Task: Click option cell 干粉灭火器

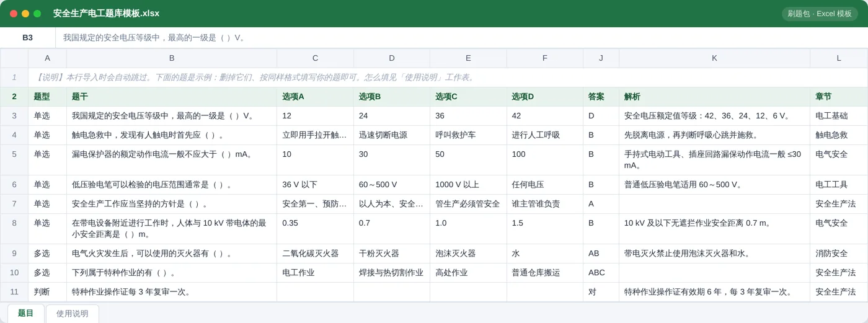Action: [x=392, y=254]
